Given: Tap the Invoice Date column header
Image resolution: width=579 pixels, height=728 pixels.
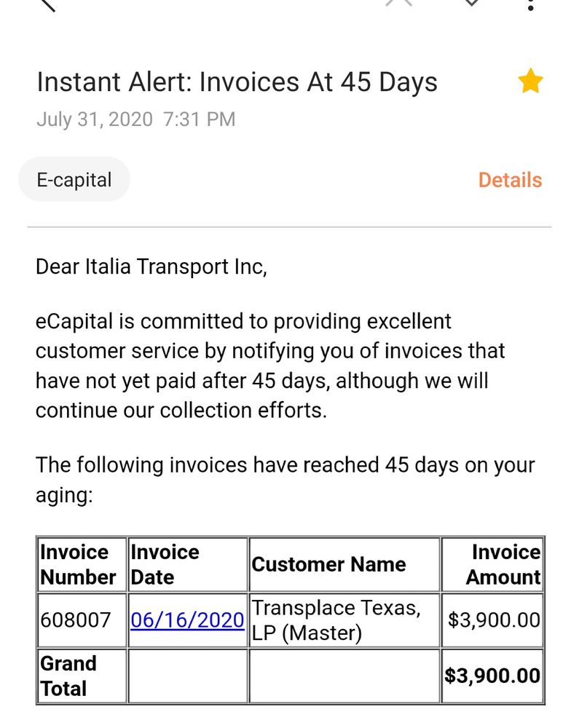Looking at the screenshot, I should click(x=165, y=564).
